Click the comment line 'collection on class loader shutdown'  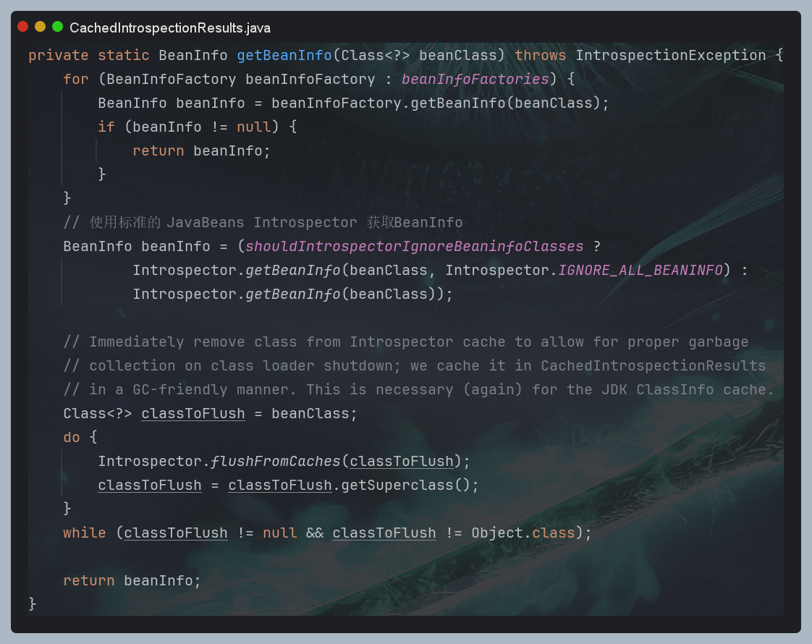coord(414,366)
